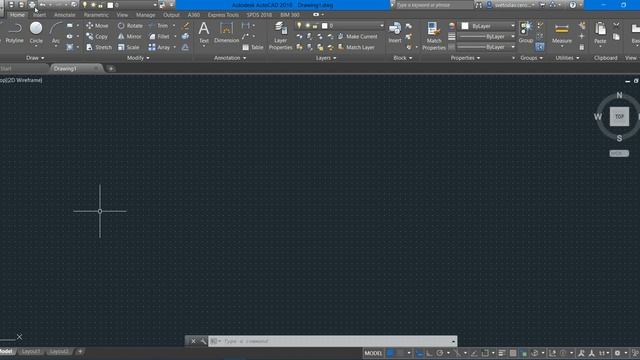Toggle transparency display in status bar
This screenshot has height=360, width=640.
pyautogui.click(x=513, y=353)
